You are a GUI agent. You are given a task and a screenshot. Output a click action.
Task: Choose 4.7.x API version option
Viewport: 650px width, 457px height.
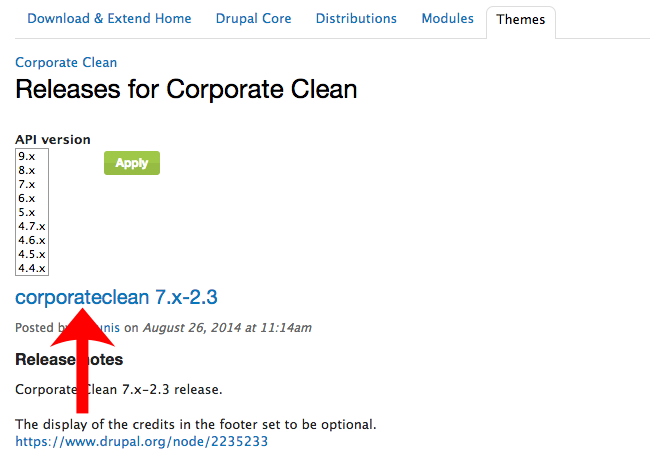[31, 227]
